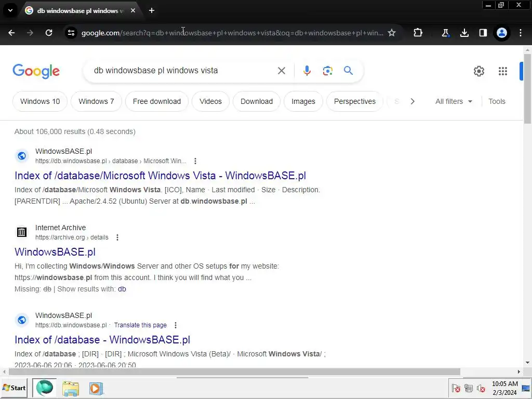
Task: Switch to Videos results
Action: (x=210, y=101)
